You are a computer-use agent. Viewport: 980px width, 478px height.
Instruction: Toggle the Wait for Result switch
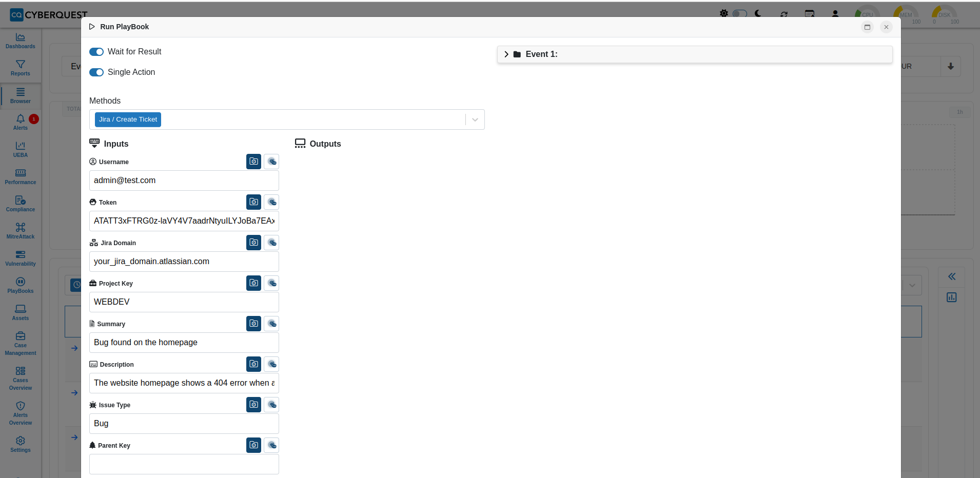pyautogui.click(x=96, y=52)
